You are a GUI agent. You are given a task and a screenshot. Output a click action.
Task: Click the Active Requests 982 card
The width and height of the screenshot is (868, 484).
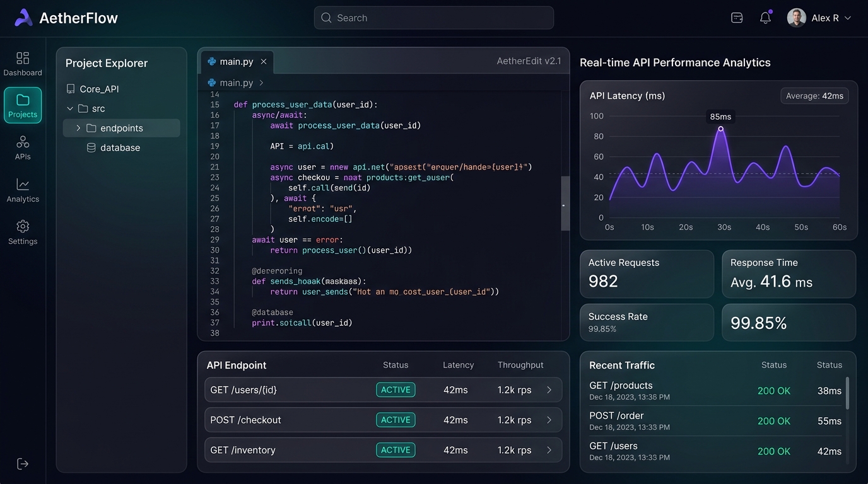[647, 274]
